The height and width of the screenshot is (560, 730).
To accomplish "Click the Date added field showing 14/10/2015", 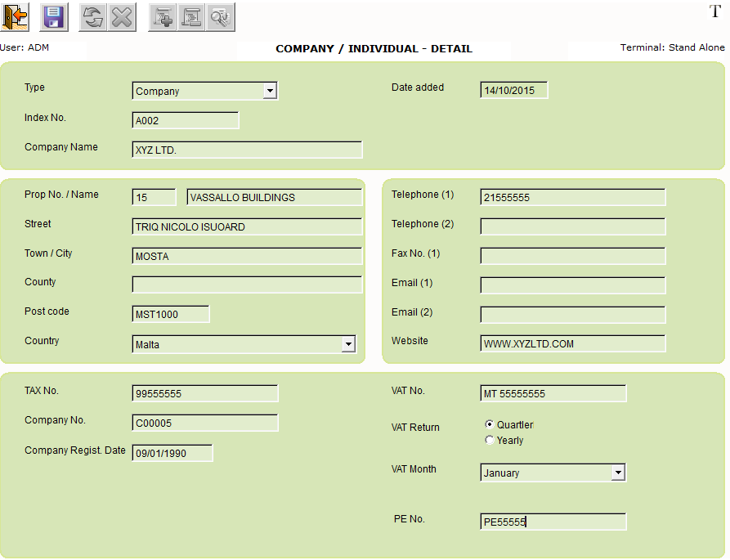I will [513, 90].
